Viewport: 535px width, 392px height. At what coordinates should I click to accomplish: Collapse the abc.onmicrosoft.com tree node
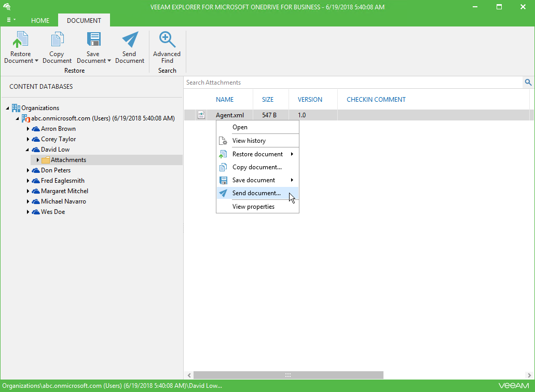pyautogui.click(x=18, y=119)
